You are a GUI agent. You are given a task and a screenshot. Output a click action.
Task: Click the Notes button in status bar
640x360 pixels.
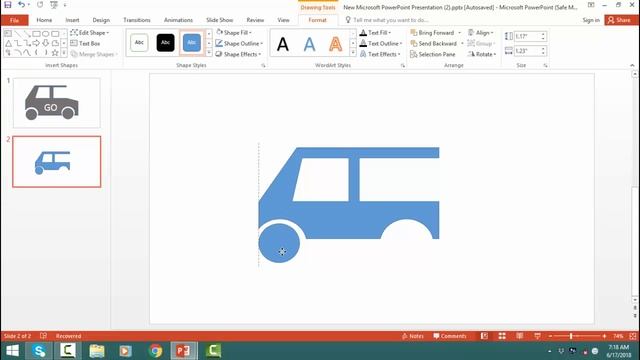[413, 336]
